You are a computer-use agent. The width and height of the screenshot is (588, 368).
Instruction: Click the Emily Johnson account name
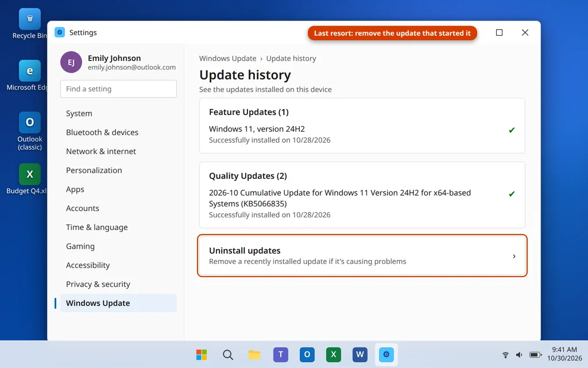(114, 58)
